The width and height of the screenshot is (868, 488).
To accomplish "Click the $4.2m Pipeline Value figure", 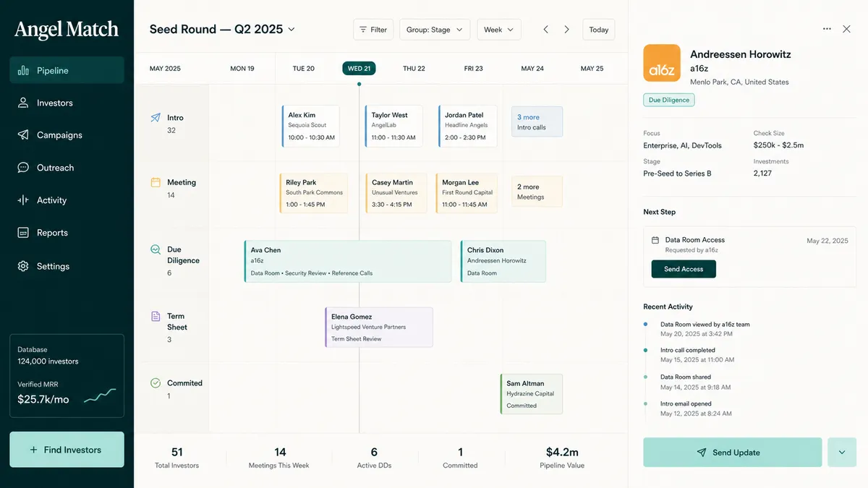I will (562, 453).
